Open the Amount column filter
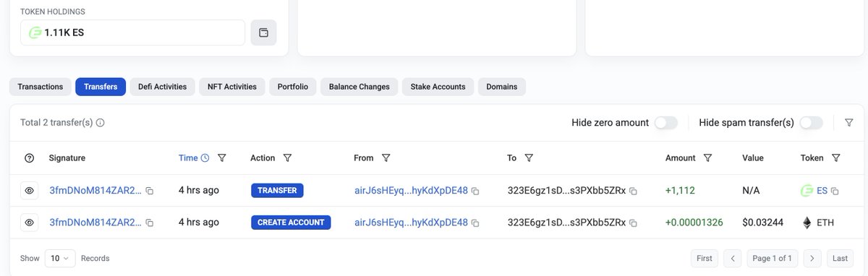 707,158
